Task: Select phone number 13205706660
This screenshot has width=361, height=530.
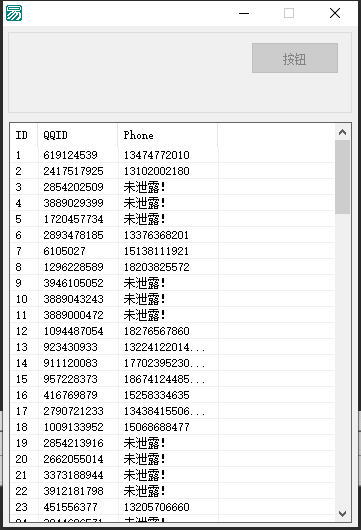Action: click(157, 507)
